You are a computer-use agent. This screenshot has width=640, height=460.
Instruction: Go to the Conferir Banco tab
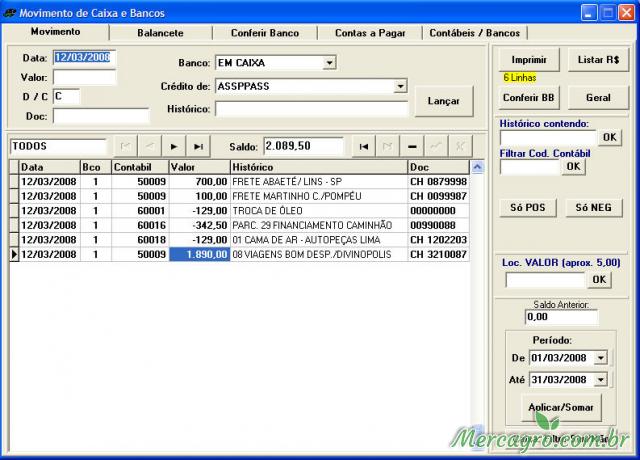pos(264,33)
